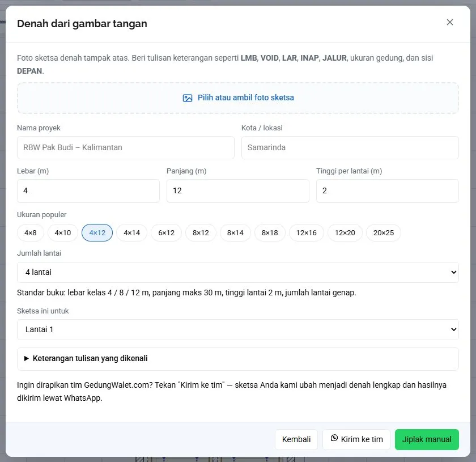
Task: Focus the Nama proyek input field
Action: coord(126,147)
